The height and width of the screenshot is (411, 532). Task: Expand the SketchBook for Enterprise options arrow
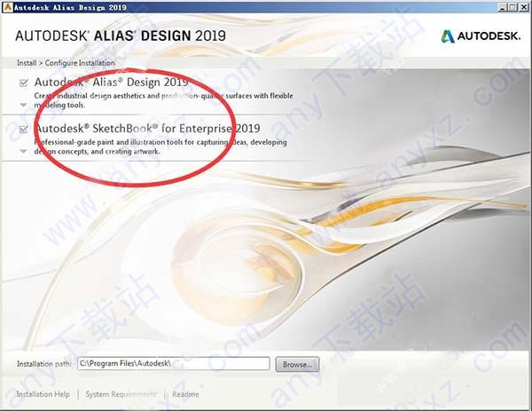pyautogui.click(x=23, y=151)
